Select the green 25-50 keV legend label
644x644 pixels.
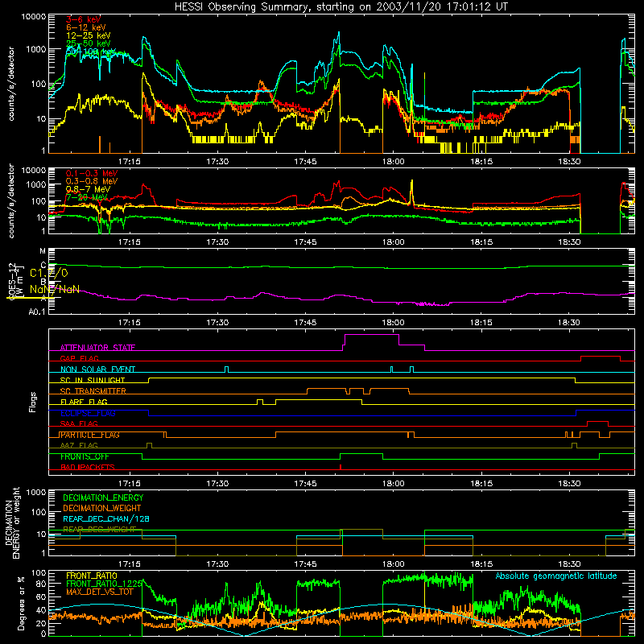point(89,43)
